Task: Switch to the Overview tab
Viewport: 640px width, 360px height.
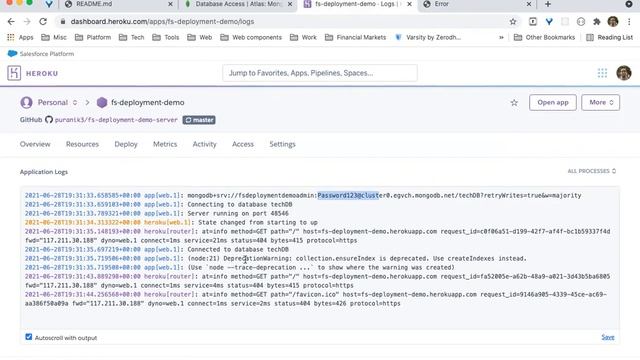Action: (x=35, y=144)
